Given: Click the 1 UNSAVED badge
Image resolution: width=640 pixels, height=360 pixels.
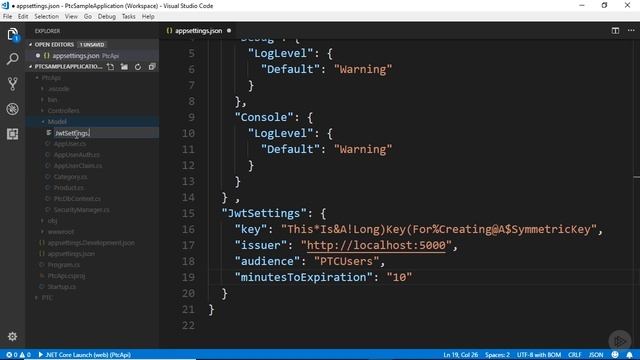Looking at the screenshot, I should 92,44.
